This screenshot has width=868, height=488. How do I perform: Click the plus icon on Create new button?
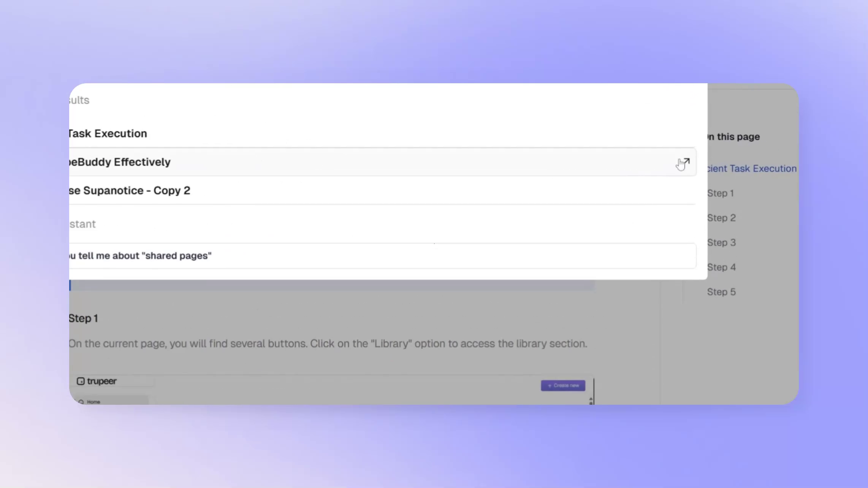click(550, 385)
